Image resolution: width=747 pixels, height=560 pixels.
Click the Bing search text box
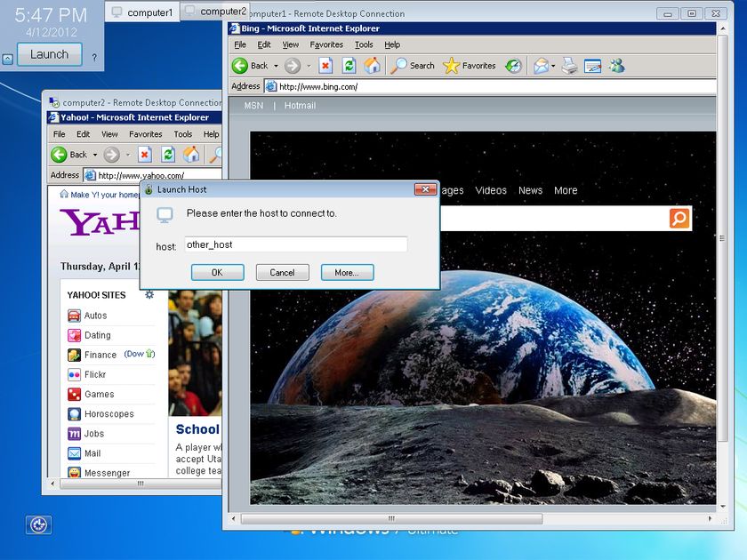pyautogui.click(x=554, y=218)
